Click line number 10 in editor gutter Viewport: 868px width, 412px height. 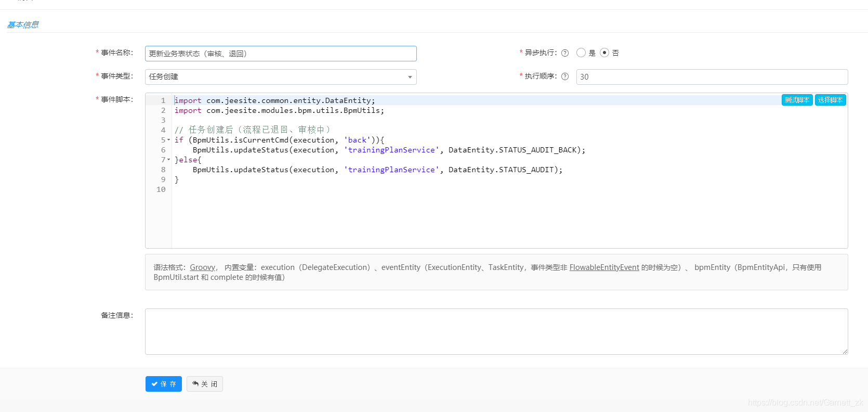click(x=161, y=189)
